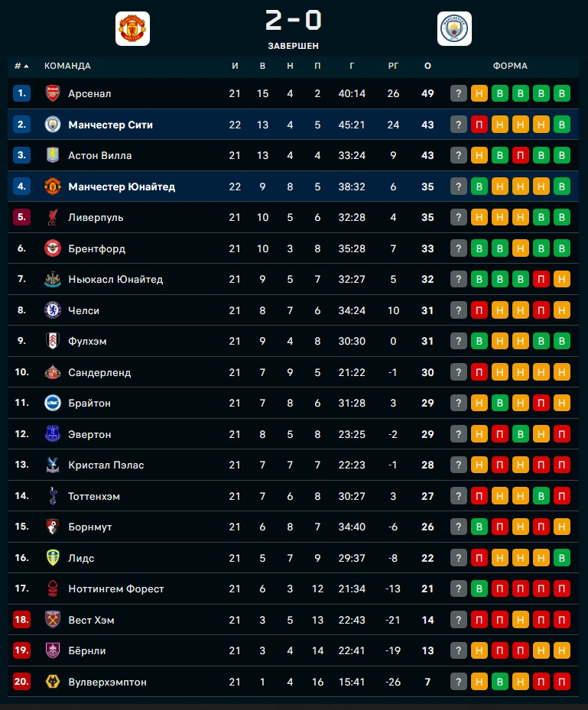Click Manchester City's red П form badge
The width and height of the screenshot is (588, 710).
tap(479, 125)
